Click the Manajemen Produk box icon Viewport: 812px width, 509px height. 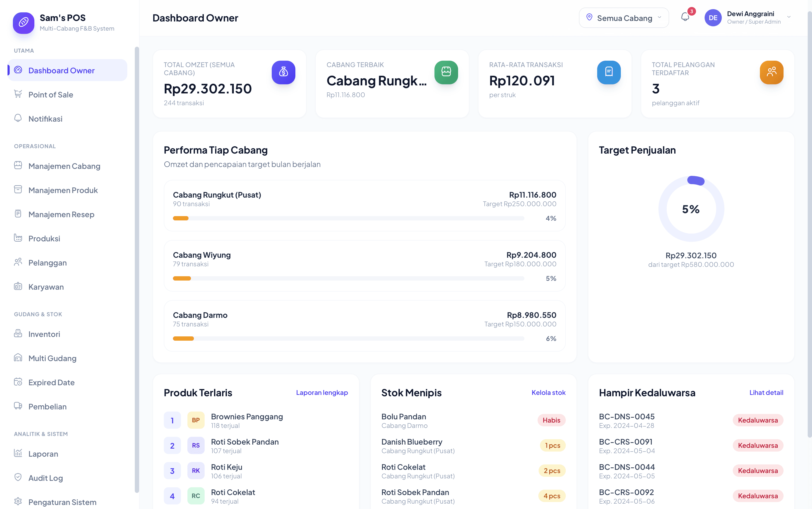click(x=18, y=190)
